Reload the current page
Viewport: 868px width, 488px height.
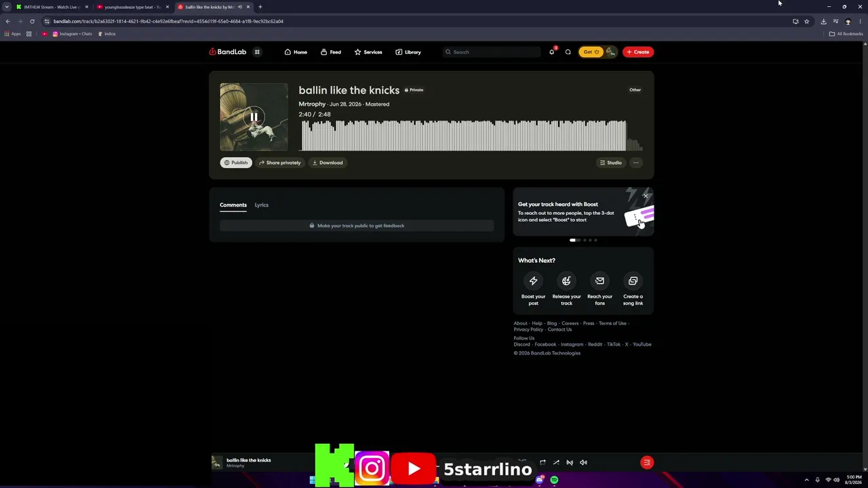[32, 21]
